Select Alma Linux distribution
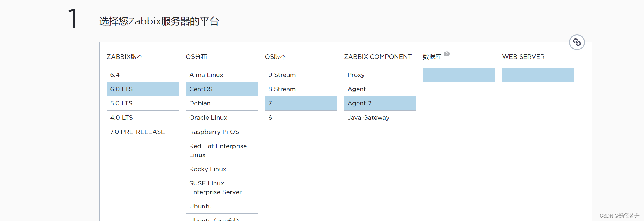The height and width of the screenshot is (221, 644). pyautogui.click(x=222, y=75)
